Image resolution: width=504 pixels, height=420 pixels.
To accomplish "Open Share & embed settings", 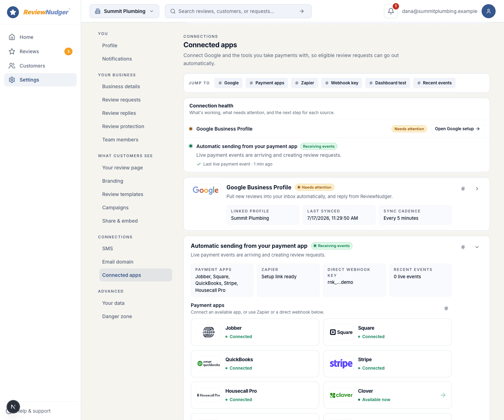I will point(136,221).
